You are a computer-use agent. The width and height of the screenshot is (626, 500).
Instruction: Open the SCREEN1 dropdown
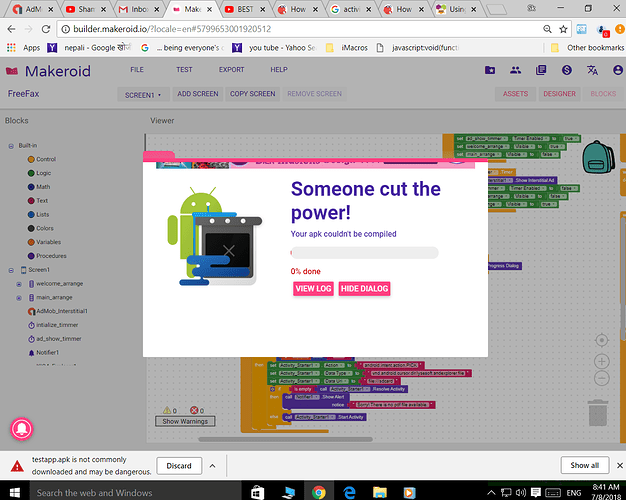pos(140,94)
